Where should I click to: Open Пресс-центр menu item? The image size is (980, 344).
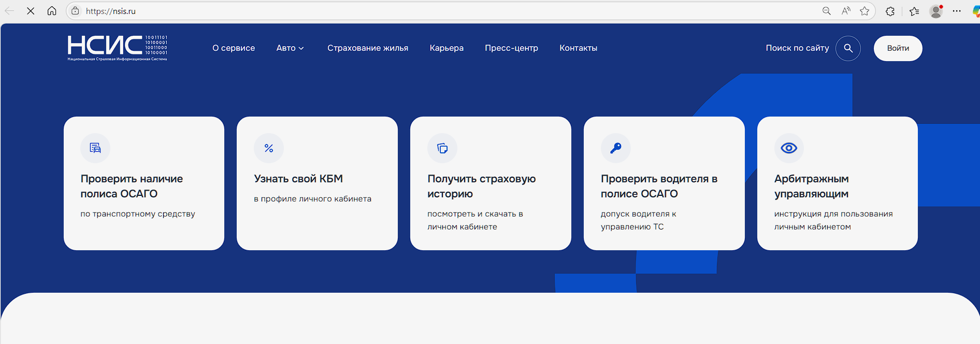pos(511,48)
